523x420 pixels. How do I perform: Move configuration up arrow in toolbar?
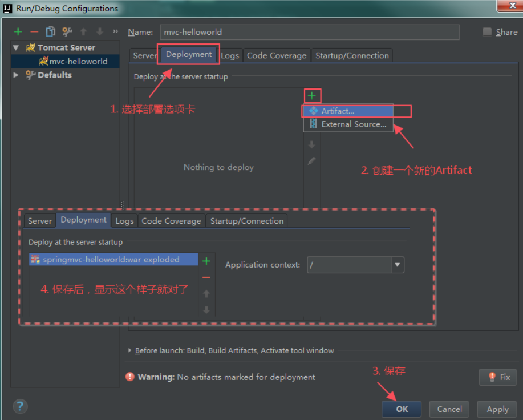pos(83,32)
